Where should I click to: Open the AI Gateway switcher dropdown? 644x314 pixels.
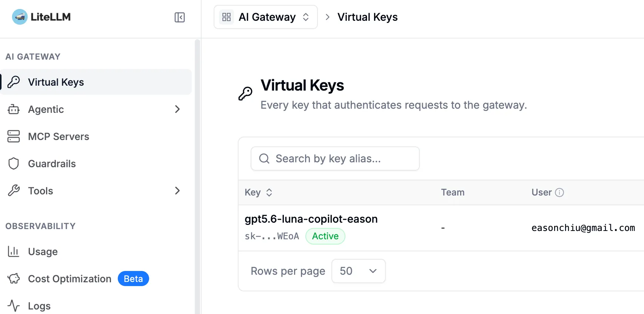tap(266, 17)
